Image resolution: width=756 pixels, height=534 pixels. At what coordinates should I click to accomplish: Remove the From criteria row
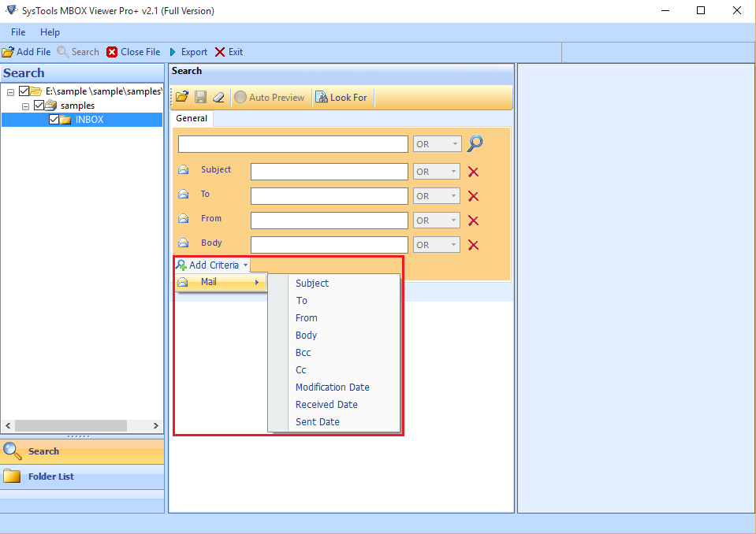474,221
